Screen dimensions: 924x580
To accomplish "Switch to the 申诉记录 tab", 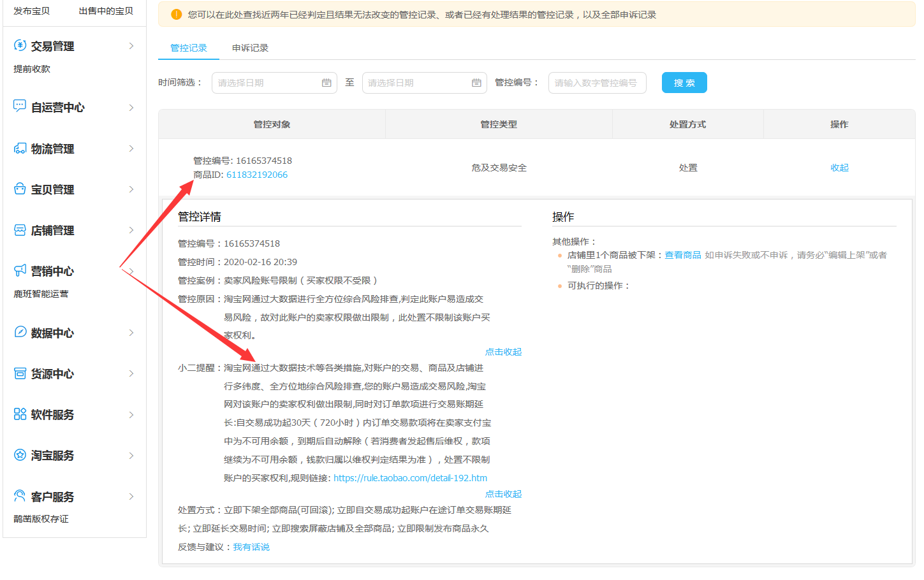I will [250, 48].
